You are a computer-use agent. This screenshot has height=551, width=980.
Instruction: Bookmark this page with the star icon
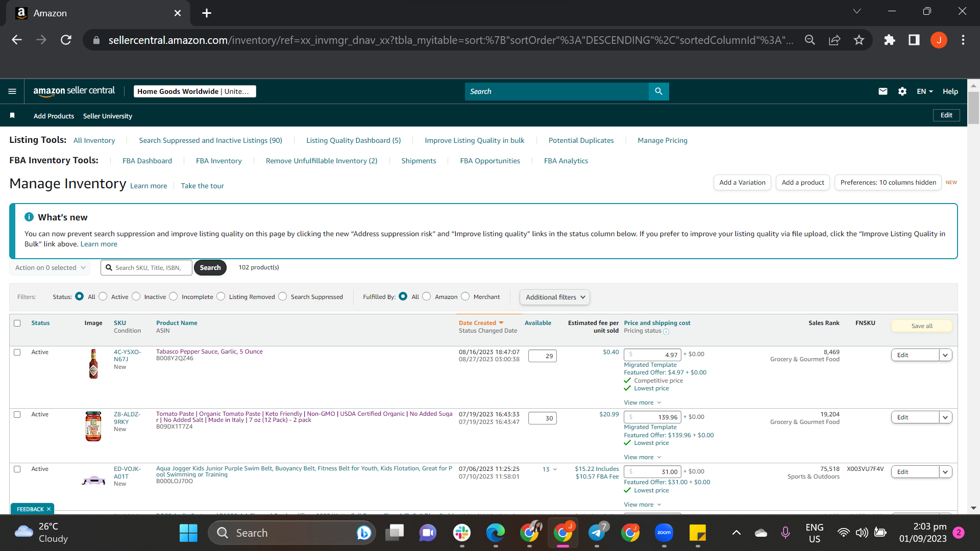coord(859,40)
